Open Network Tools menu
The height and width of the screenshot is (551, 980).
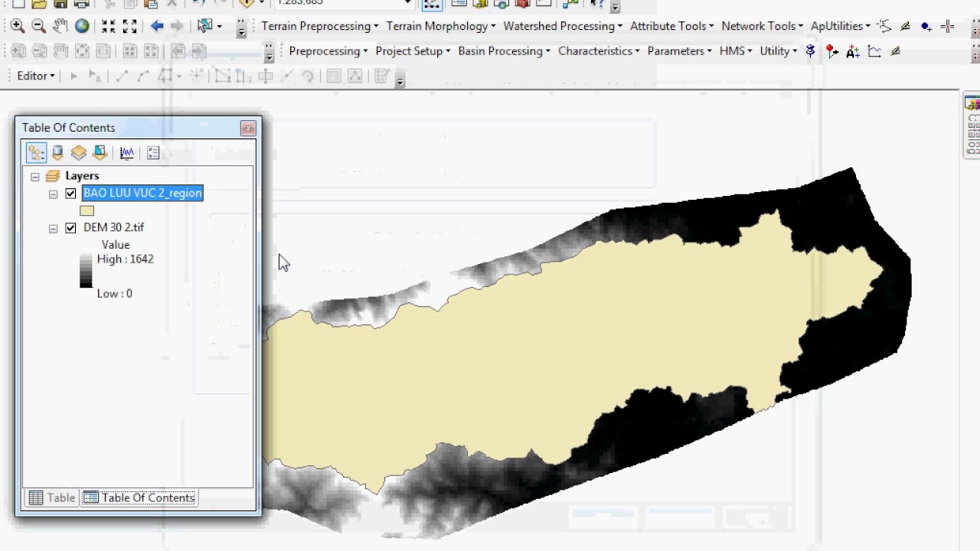coord(763,26)
